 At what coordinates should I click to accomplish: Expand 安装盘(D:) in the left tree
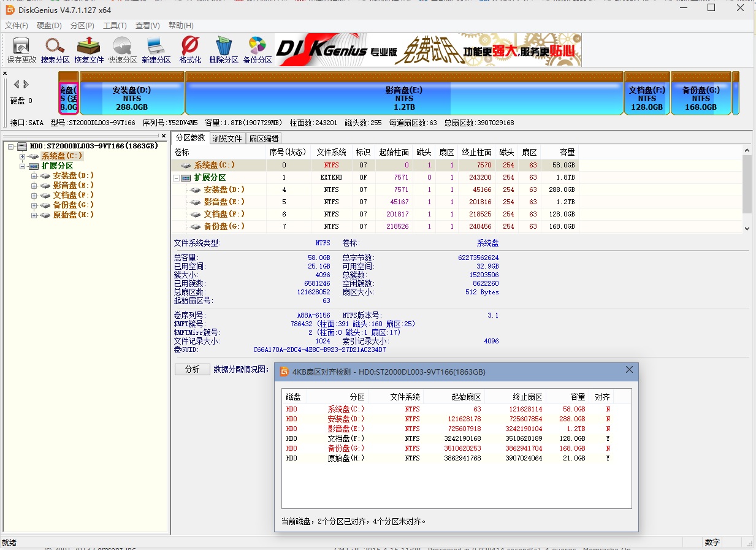34,175
